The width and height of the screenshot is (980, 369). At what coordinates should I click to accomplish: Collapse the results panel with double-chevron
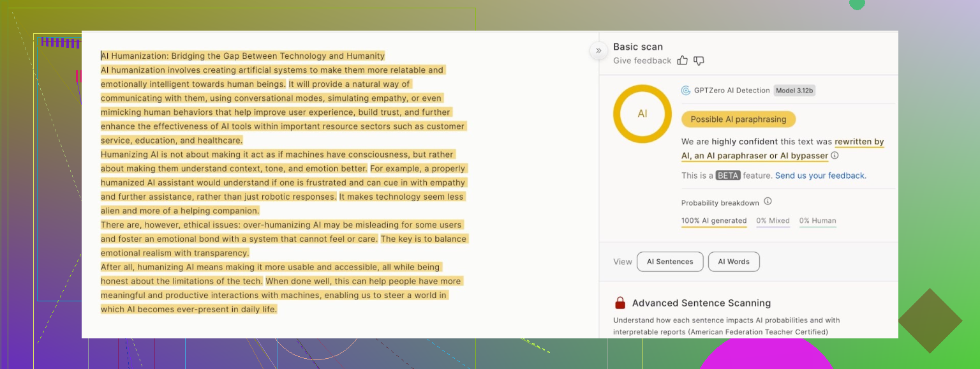point(598,50)
